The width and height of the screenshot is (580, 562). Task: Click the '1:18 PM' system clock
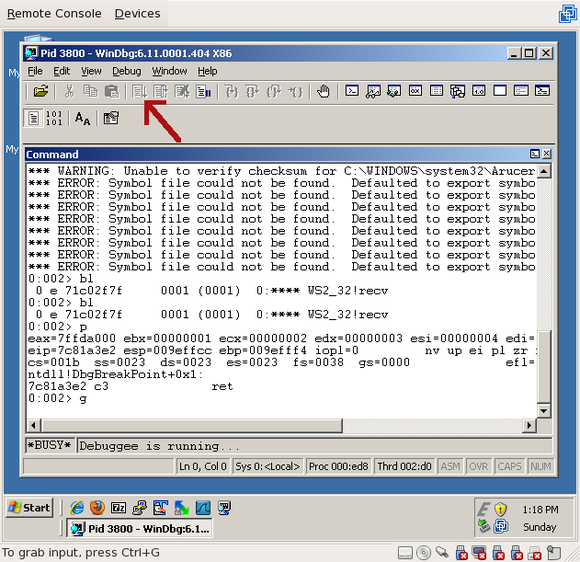click(540, 510)
